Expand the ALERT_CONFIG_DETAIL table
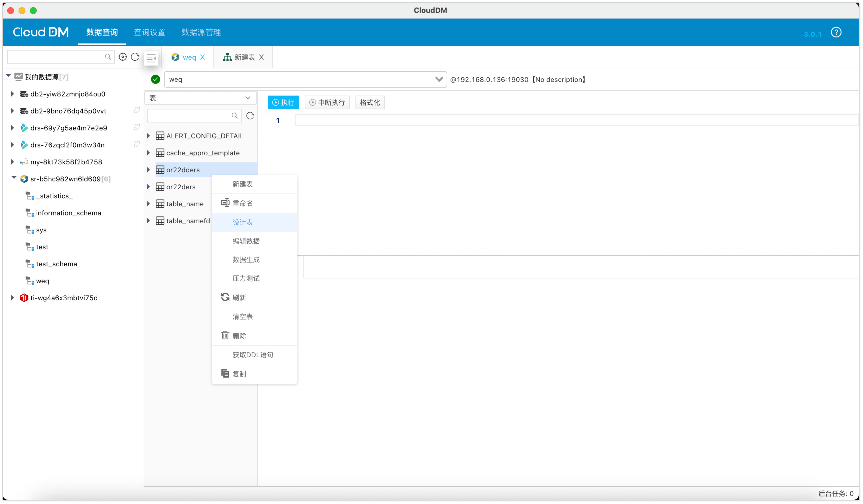The image size is (863, 504). pos(149,136)
